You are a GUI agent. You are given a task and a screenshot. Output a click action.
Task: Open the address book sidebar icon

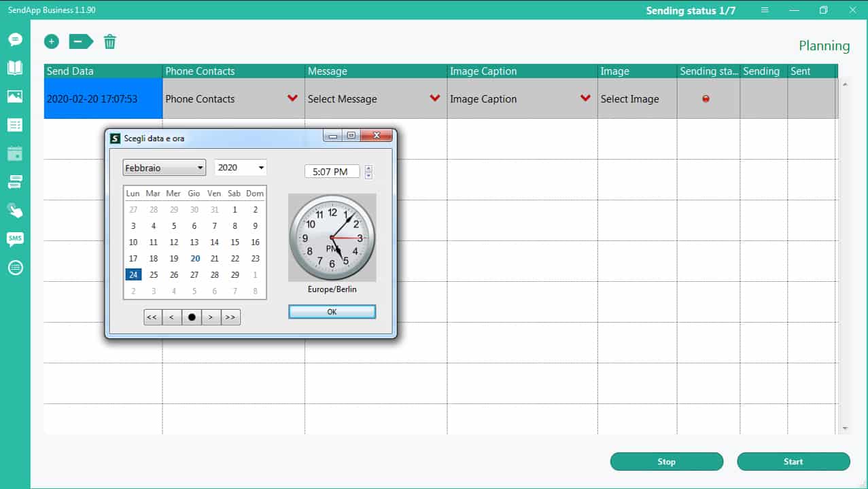15,68
